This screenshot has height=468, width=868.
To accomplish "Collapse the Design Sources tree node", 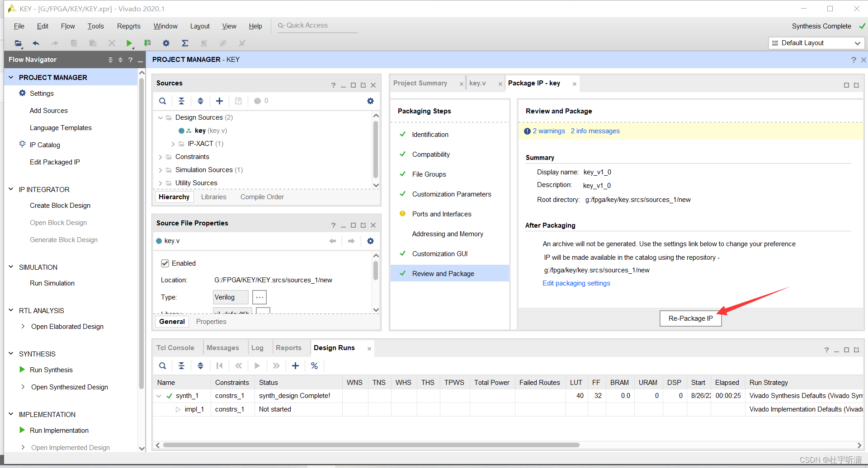I will 160,117.
